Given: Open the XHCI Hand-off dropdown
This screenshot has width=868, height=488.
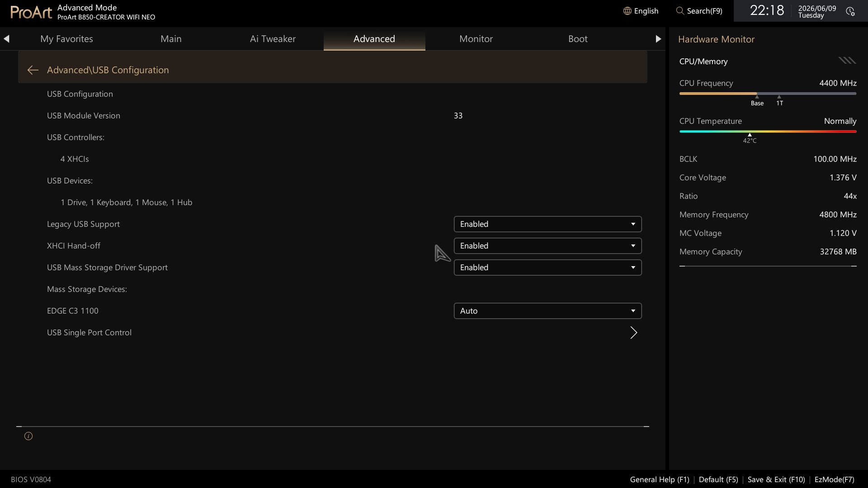Looking at the screenshot, I should point(547,246).
